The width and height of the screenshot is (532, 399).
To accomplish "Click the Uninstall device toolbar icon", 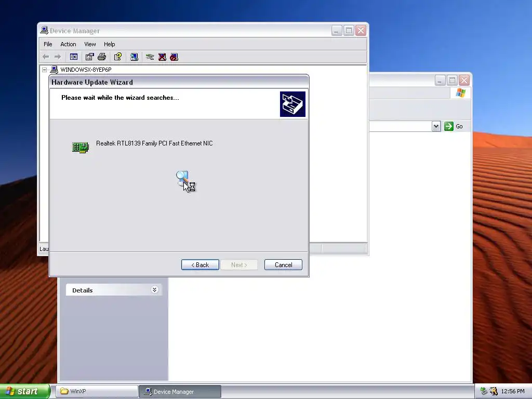I will pos(162,57).
